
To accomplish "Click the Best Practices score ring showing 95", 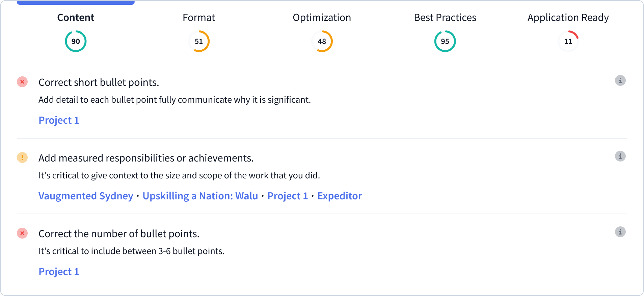I will coord(445,41).
